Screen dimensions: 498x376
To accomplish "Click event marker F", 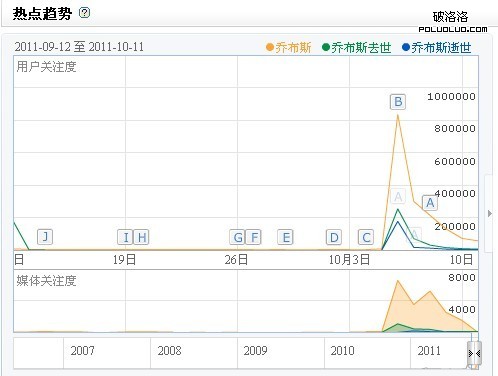I will [254, 237].
